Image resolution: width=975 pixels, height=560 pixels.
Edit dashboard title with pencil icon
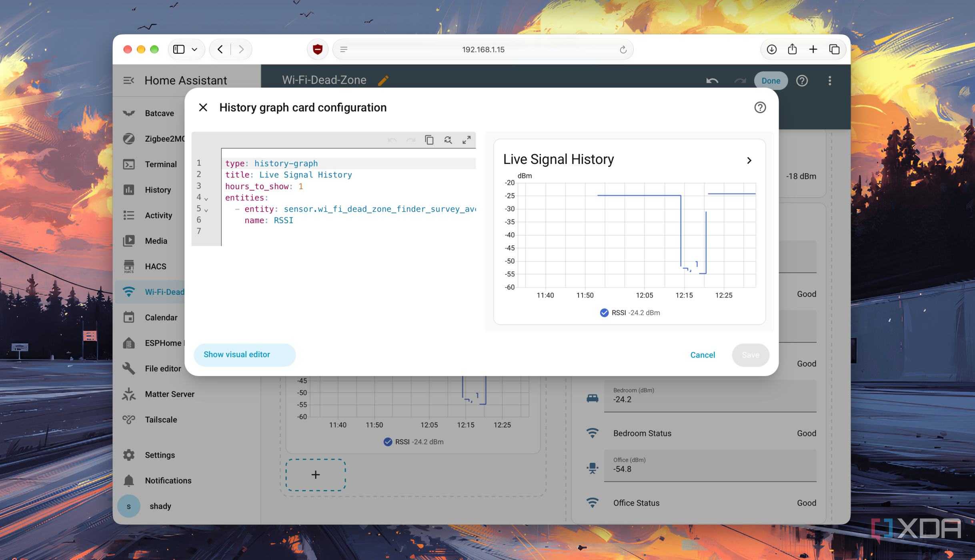pos(383,80)
